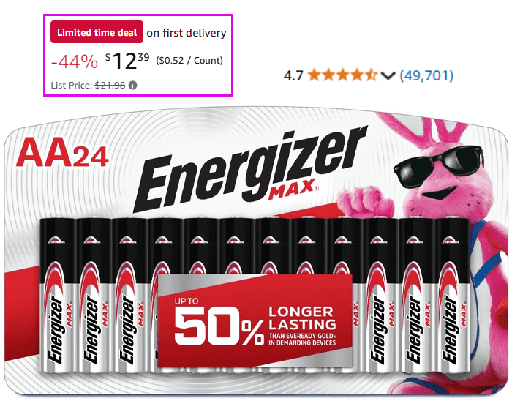
Task: Select the $12.39 deal price
Action: tap(127, 61)
